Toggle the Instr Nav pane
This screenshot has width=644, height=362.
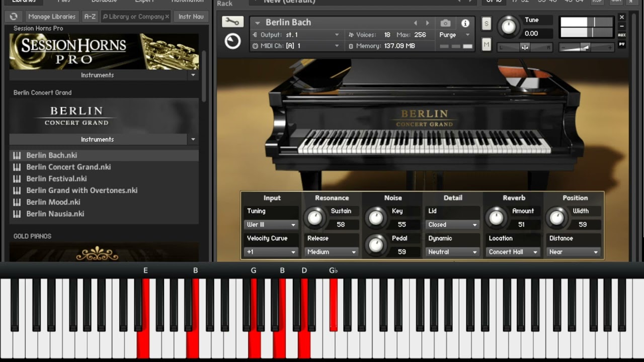pyautogui.click(x=191, y=17)
